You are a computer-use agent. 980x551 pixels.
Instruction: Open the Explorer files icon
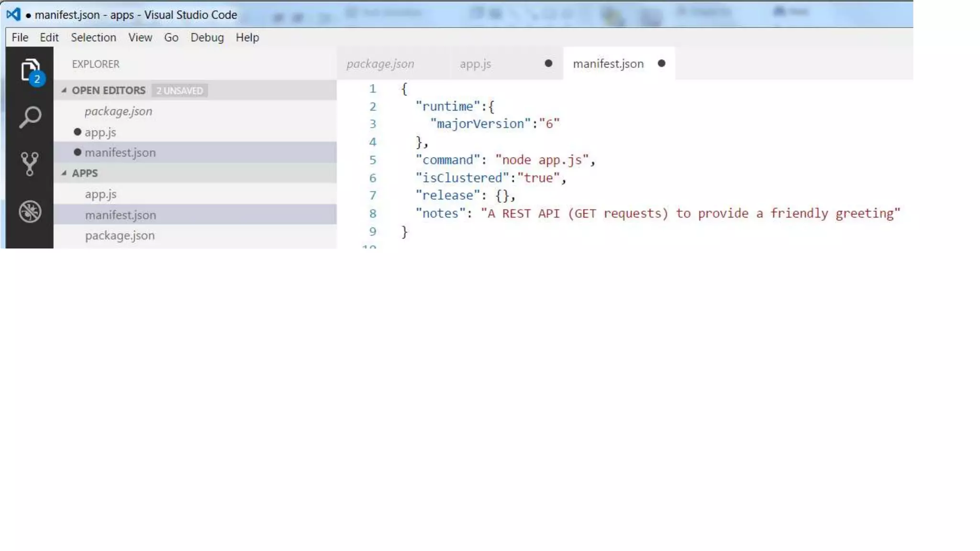[30, 70]
